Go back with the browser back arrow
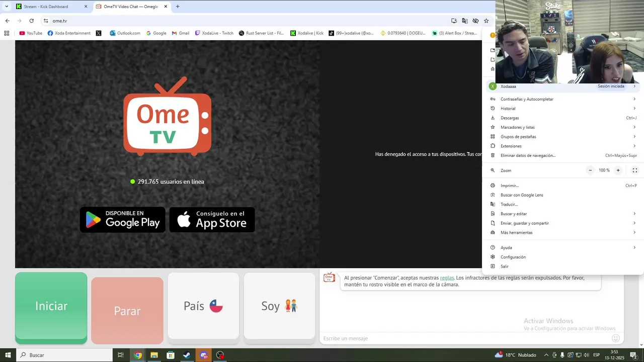Image resolution: width=644 pixels, height=362 pixels. 7,21
